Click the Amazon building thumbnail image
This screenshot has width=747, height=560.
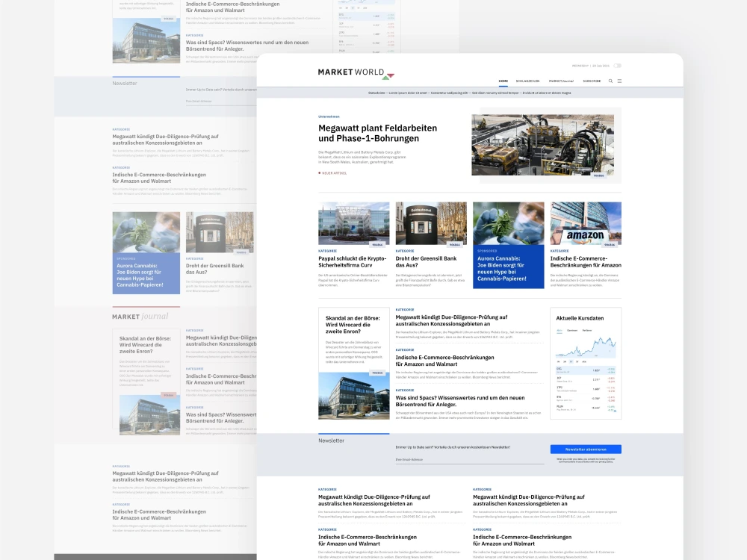pyautogui.click(x=586, y=223)
